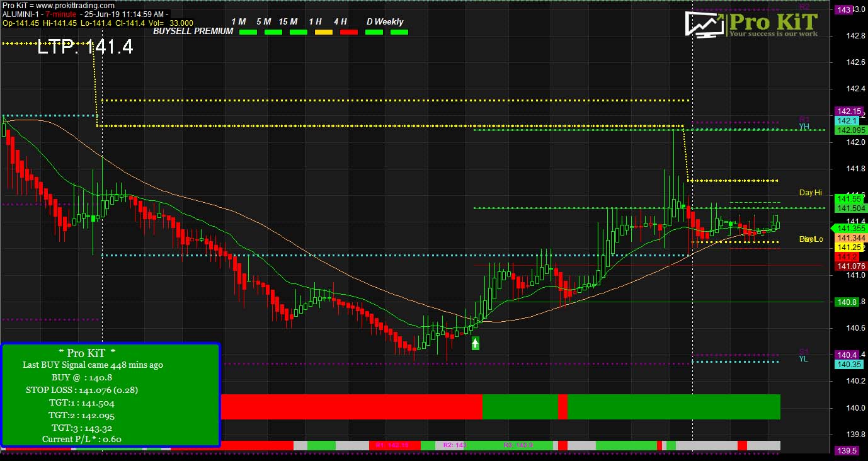Click the Weekly green signal indicator

point(399,31)
